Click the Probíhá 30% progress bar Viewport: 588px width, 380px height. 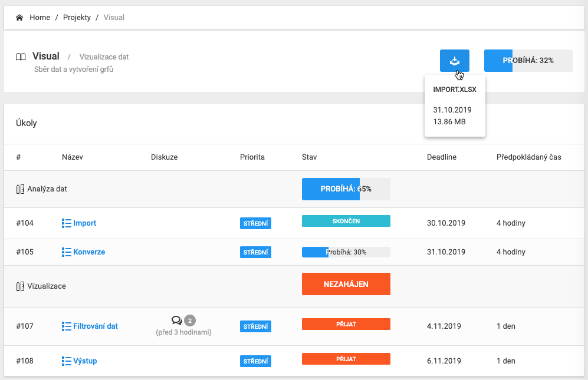(346, 252)
